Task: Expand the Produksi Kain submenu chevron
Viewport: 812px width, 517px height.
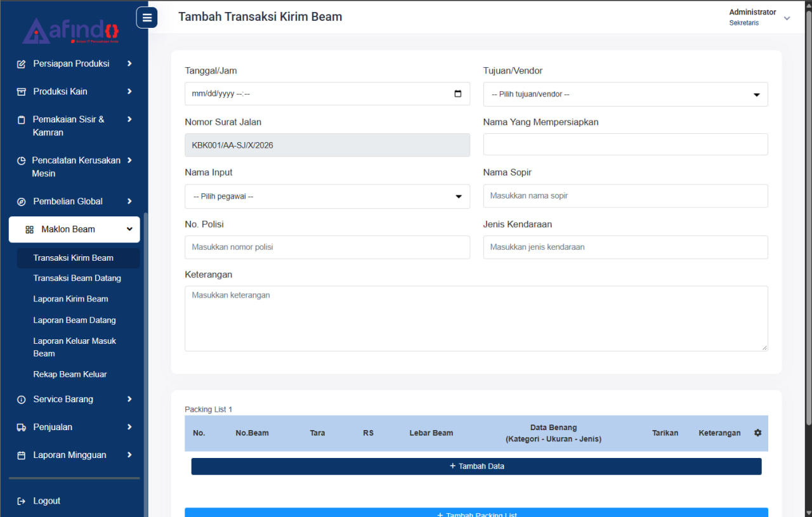Action: point(129,91)
